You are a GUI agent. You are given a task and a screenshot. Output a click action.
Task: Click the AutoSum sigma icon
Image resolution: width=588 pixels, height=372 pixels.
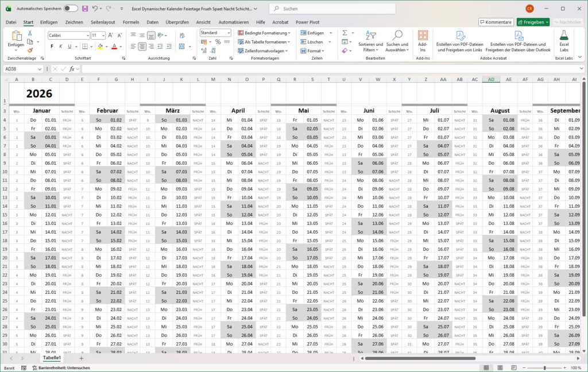(345, 33)
